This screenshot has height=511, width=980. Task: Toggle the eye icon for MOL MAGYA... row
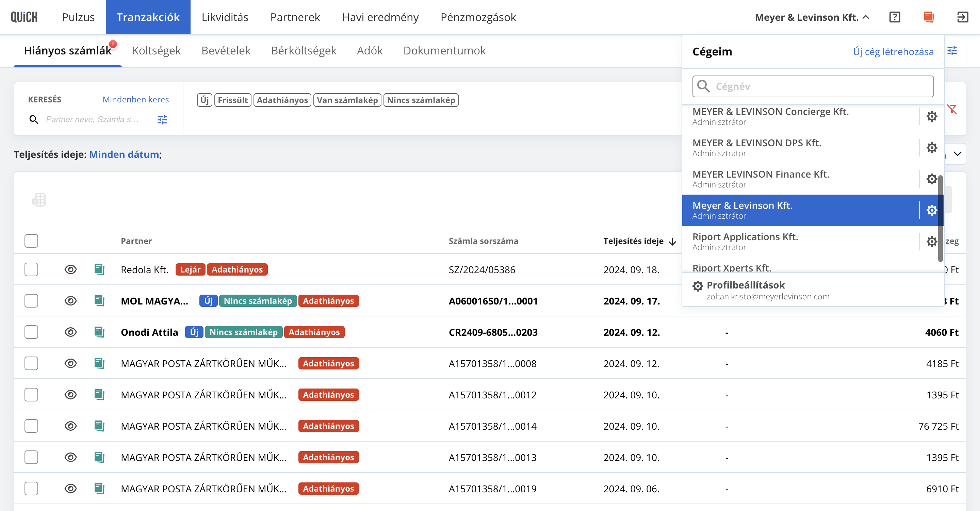(70, 301)
